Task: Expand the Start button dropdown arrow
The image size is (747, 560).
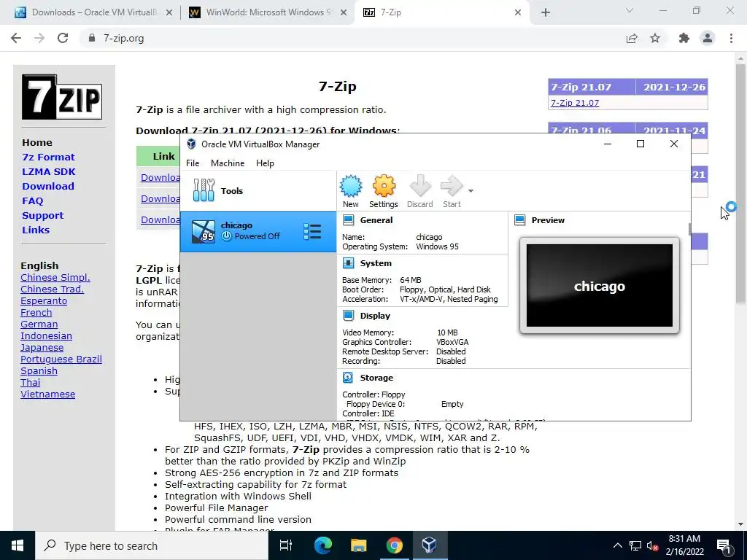Action: coord(471,191)
